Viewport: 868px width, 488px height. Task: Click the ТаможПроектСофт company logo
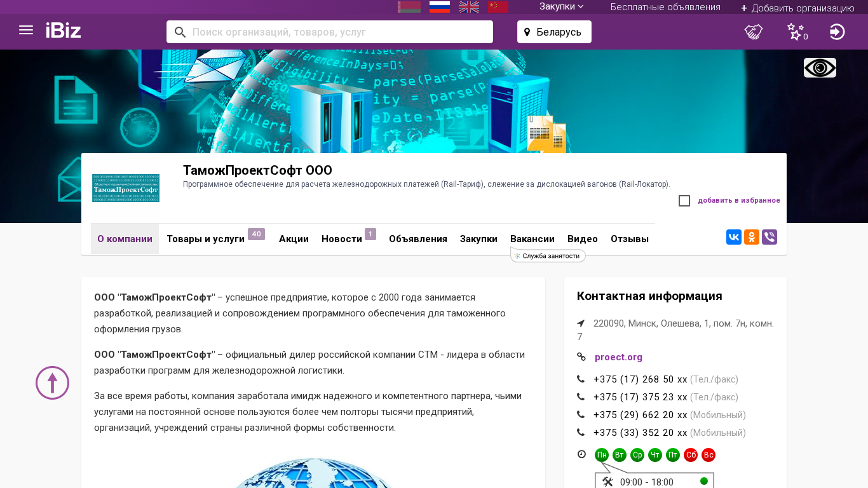point(126,188)
